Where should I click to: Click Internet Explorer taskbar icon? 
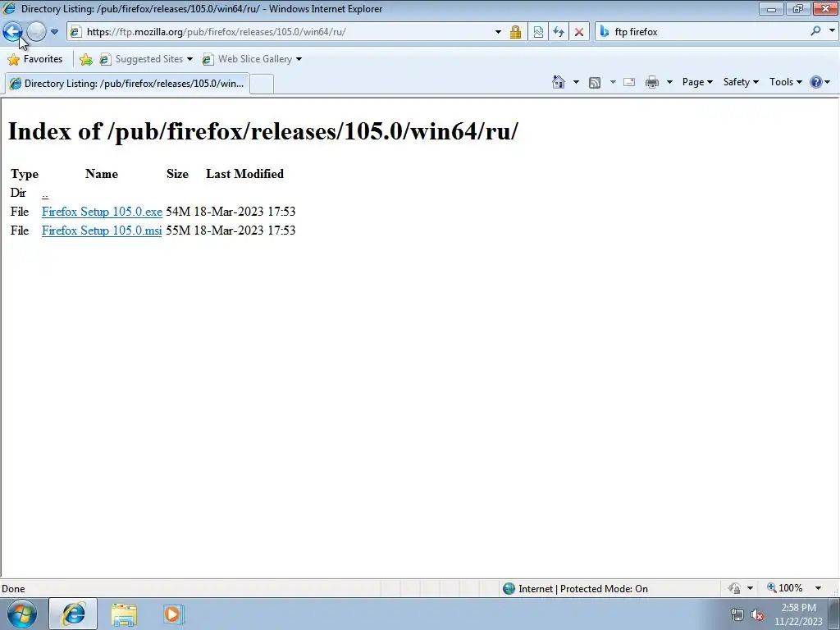pyautogui.click(x=73, y=614)
